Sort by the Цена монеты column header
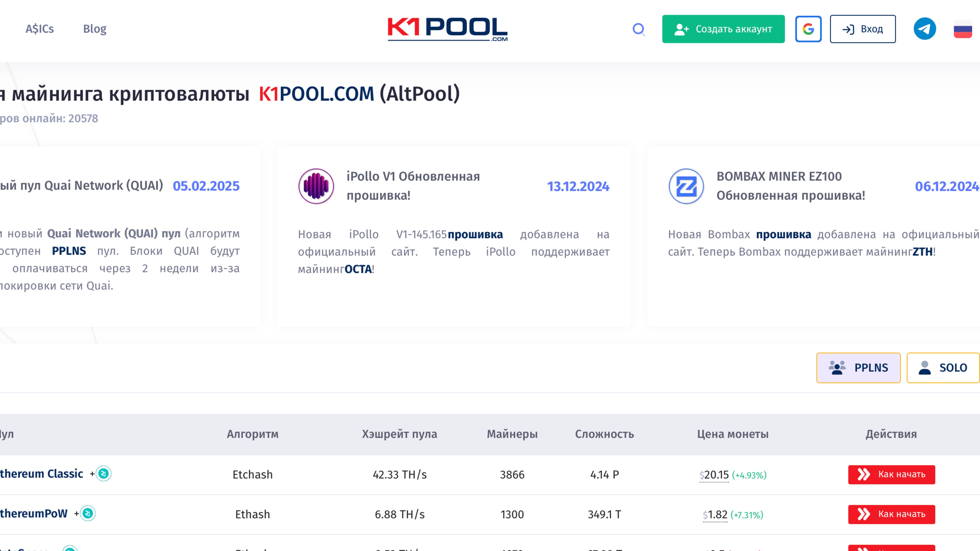This screenshot has height=551, width=980. point(733,434)
